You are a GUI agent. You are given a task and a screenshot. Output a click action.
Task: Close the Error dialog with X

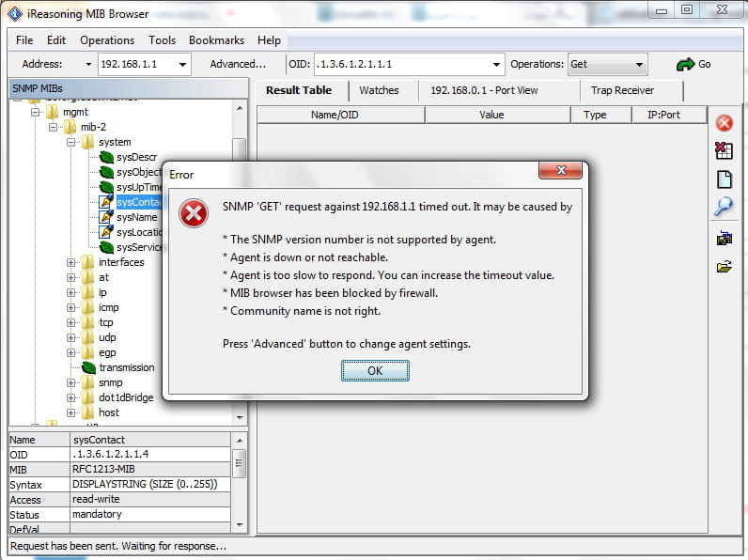(x=560, y=170)
